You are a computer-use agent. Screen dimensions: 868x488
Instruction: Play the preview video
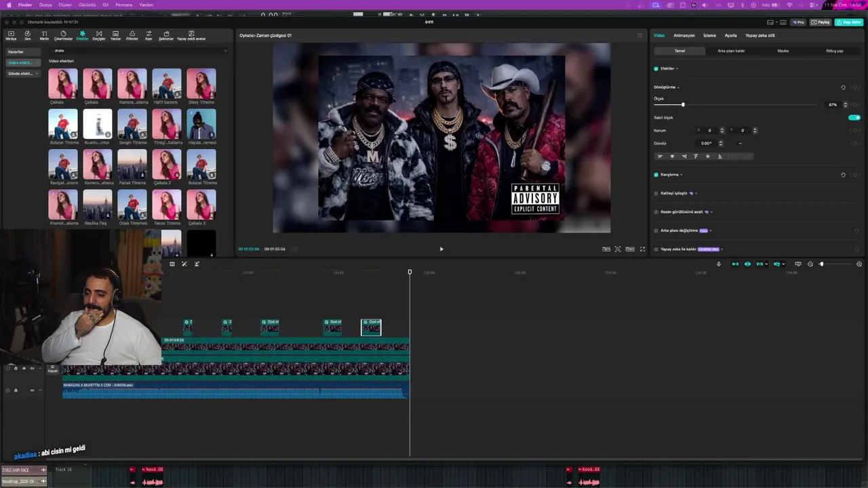coord(441,249)
